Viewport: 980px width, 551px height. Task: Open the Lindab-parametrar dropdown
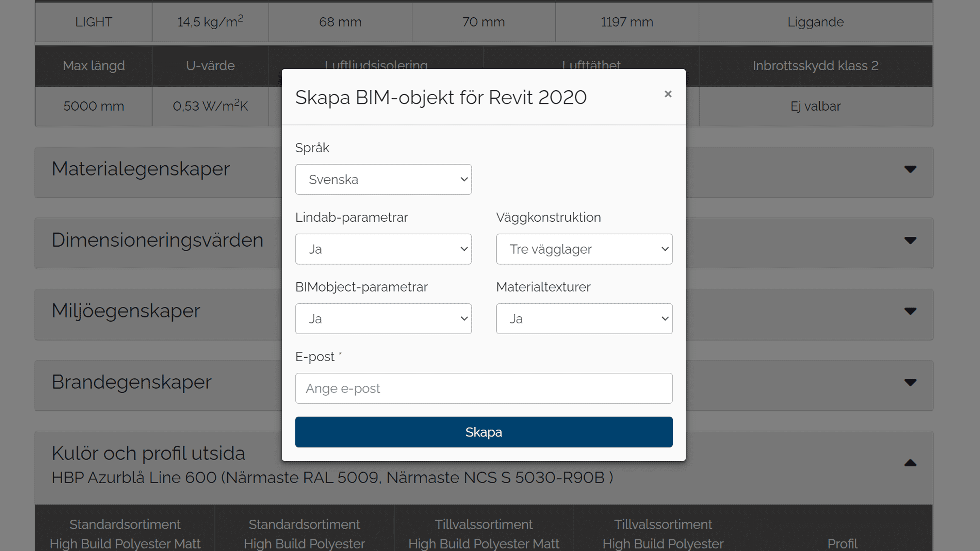point(383,249)
